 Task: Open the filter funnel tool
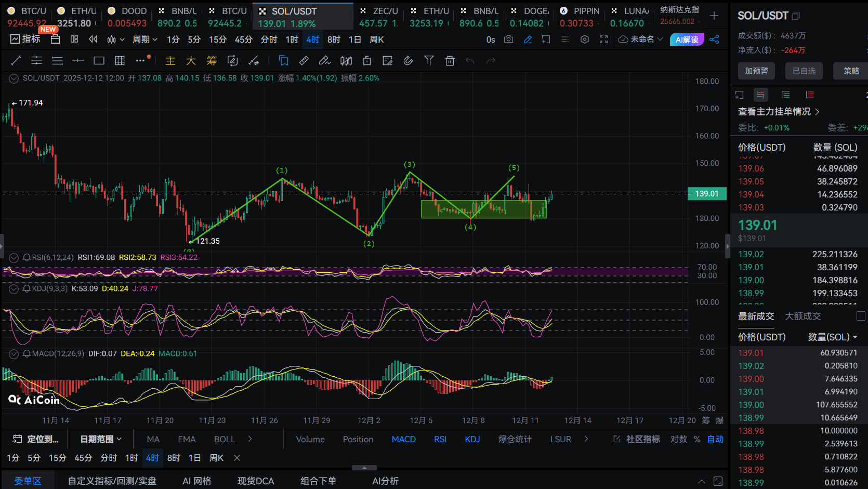point(429,61)
